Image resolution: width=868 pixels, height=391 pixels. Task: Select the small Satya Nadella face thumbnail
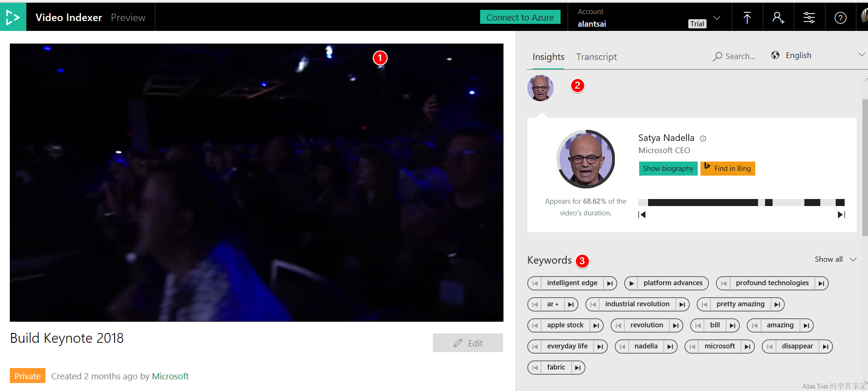pyautogui.click(x=540, y=88)
